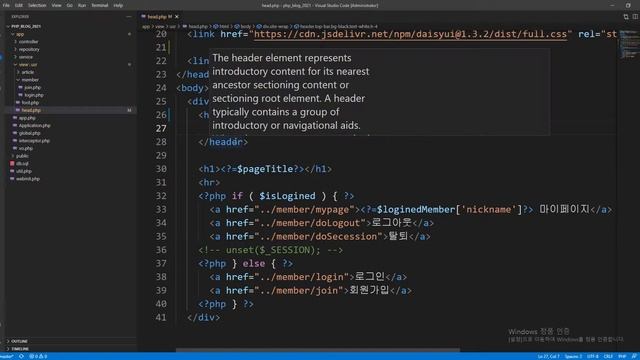Open the Help menu
Viewport: 640px width, 360px height.
(118, 5)
